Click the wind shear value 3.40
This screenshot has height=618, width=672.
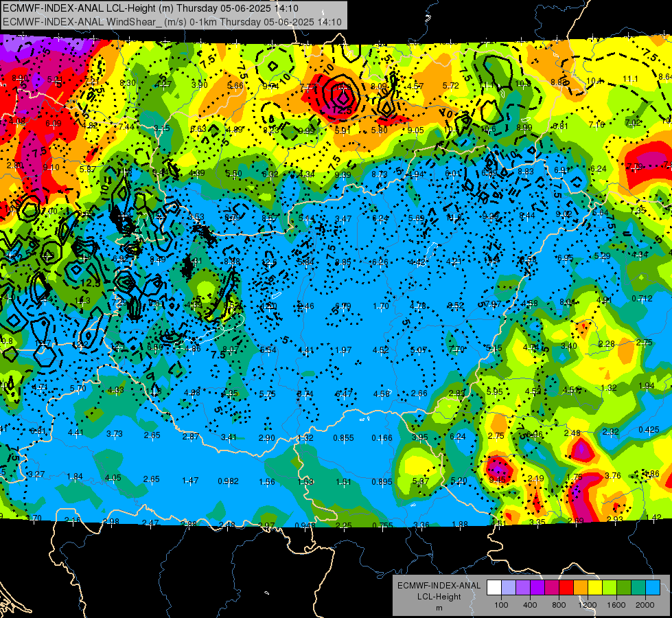[569, 345]
